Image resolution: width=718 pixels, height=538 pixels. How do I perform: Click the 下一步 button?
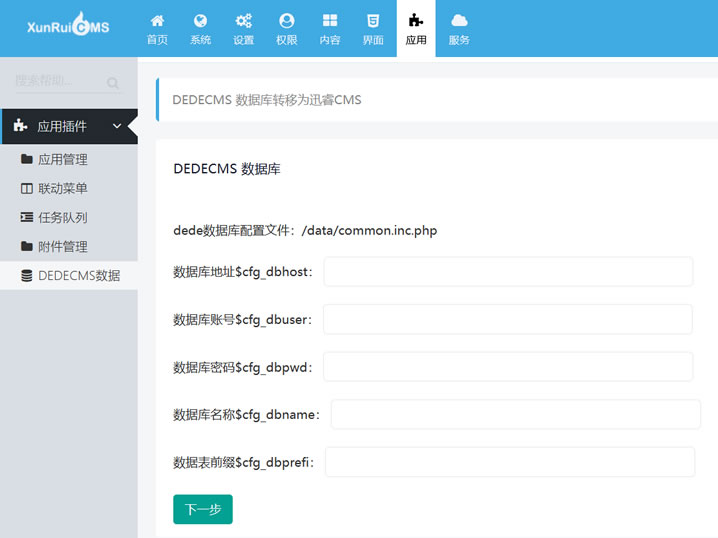[x=203, y=509]
